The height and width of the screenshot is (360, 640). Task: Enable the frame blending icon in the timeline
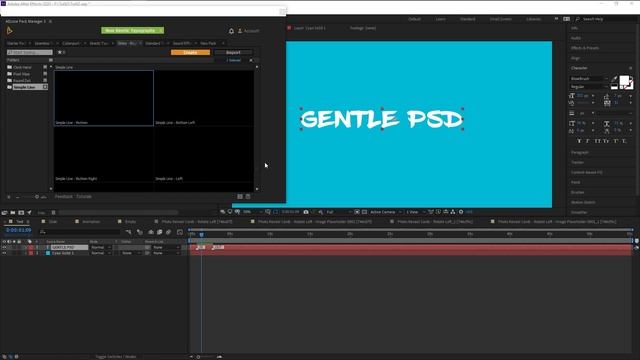click(160, 232)
